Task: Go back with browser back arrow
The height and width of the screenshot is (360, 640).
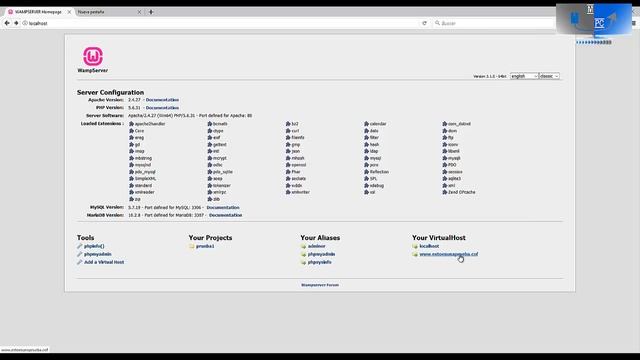Action: (x=7, y=23)
